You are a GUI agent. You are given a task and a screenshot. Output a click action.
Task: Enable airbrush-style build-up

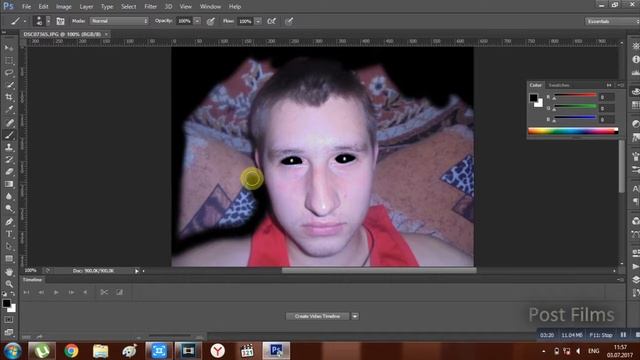click(x=271, y=21)
